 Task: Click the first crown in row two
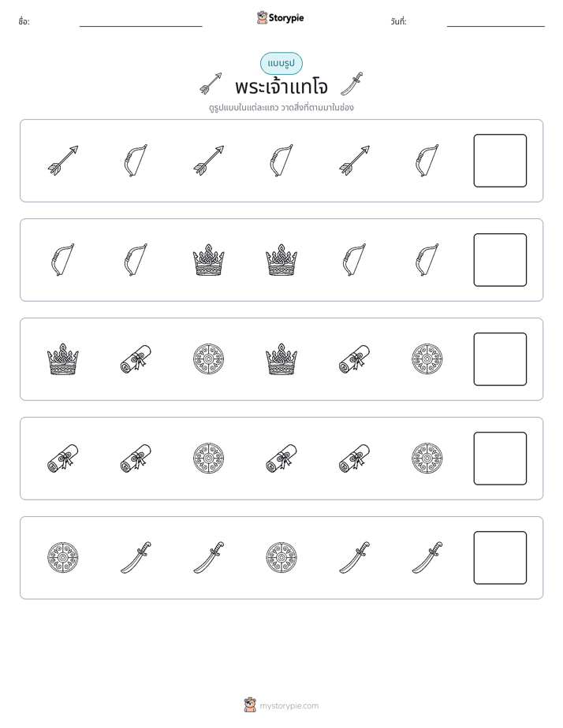[209, 260]
